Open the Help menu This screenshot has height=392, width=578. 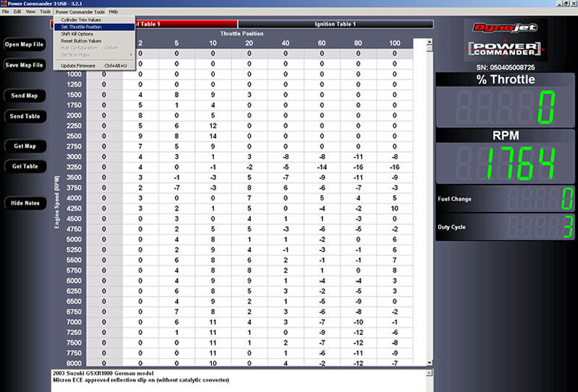(113, 12)
